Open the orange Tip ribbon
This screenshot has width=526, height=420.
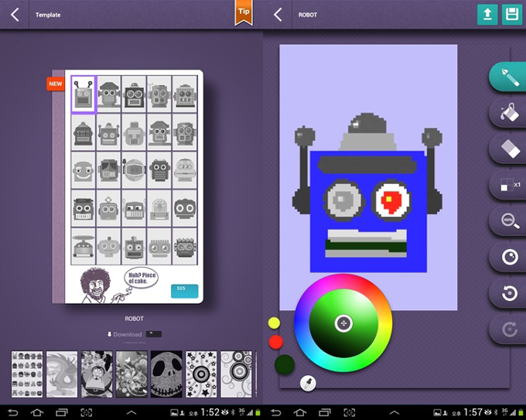coord(243,13)
